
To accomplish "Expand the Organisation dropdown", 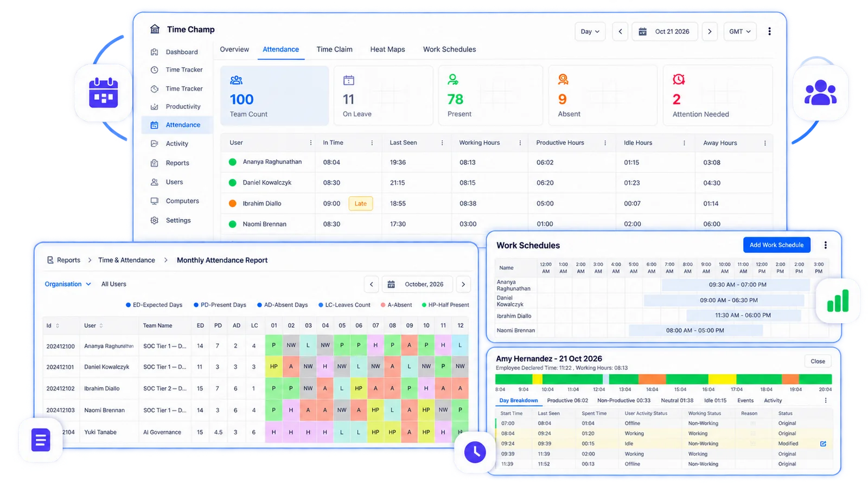I will pyautogui.click(x=68, y=284).
